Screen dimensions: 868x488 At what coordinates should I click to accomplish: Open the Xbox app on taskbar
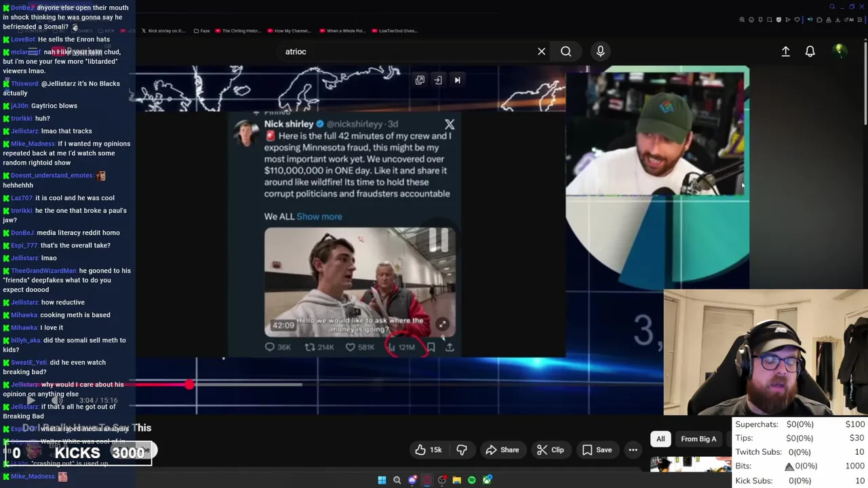click(x=487, y=480)
